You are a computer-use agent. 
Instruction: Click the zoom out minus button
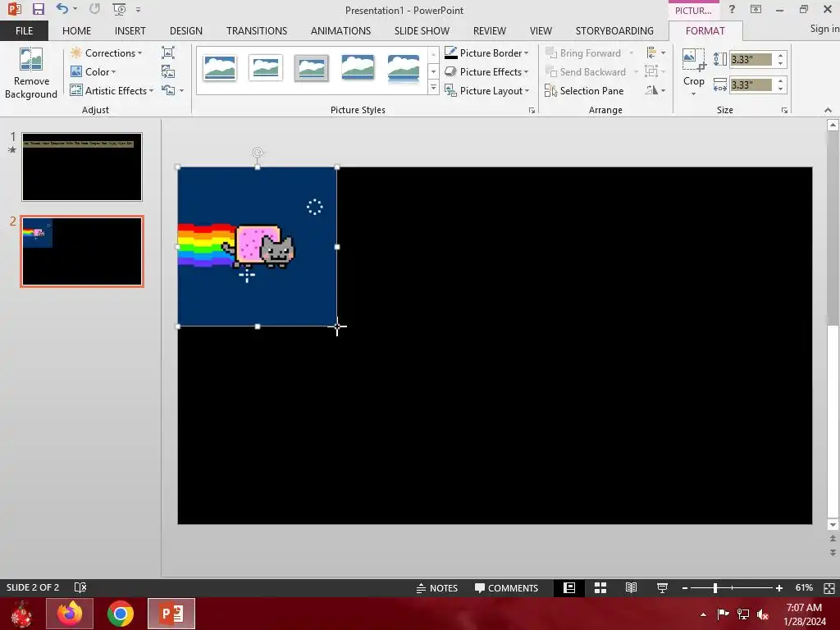tap(685, 588)
